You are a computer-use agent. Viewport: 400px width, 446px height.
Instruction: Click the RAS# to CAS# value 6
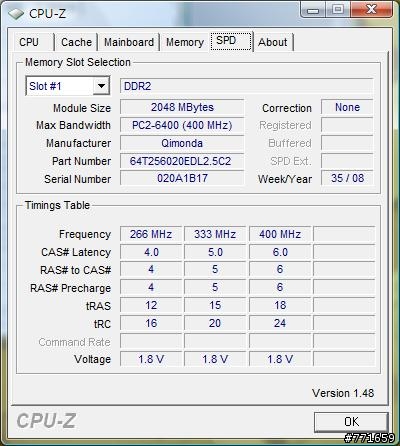click(x=280, y=270)
